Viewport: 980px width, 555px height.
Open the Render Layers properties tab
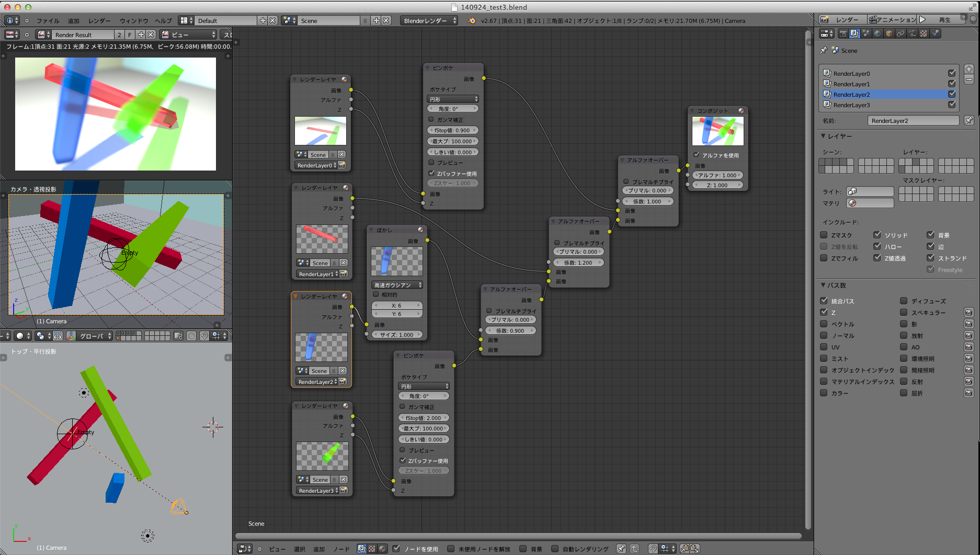[x=854, y=33]
